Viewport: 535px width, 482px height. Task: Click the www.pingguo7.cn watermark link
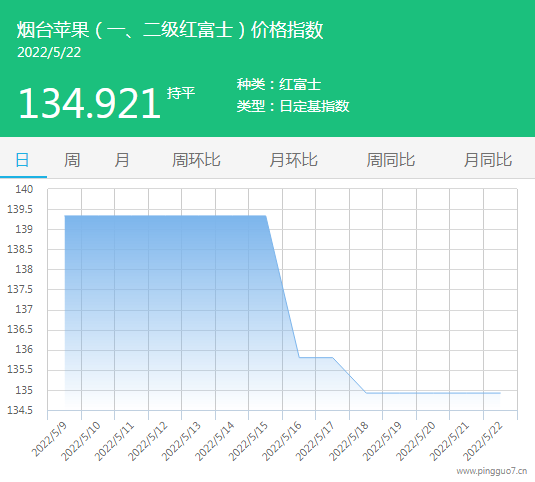(492, 471)
